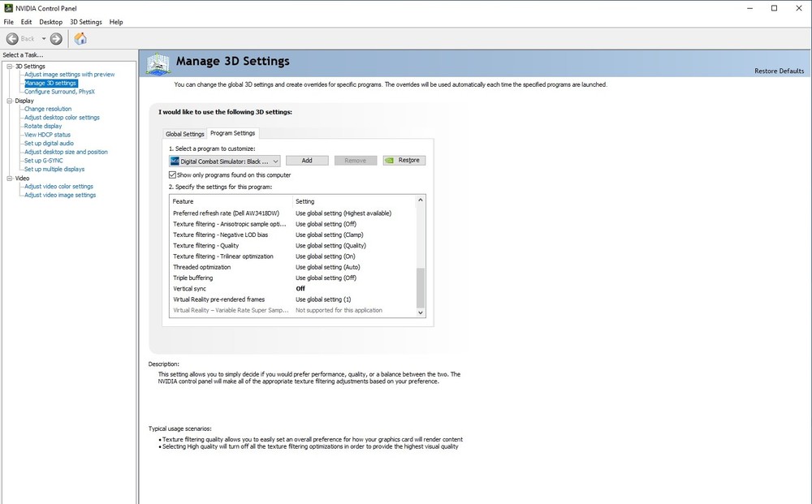Open Adjust desktop size and position
812x504 pixels.
coord(66,152)
